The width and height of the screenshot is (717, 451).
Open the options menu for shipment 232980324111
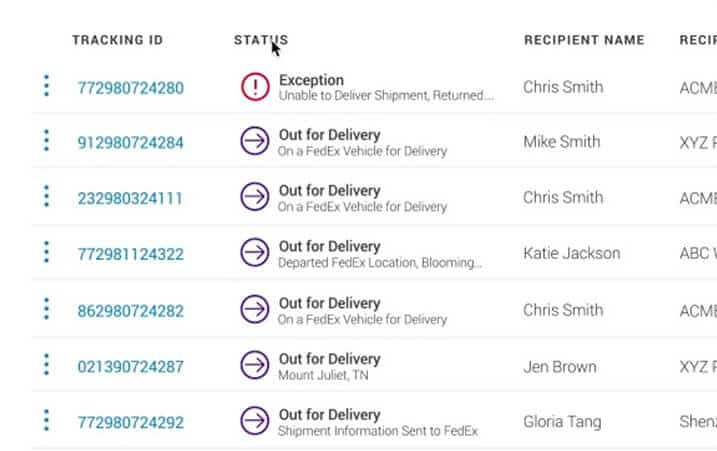[x=46, y=196]
